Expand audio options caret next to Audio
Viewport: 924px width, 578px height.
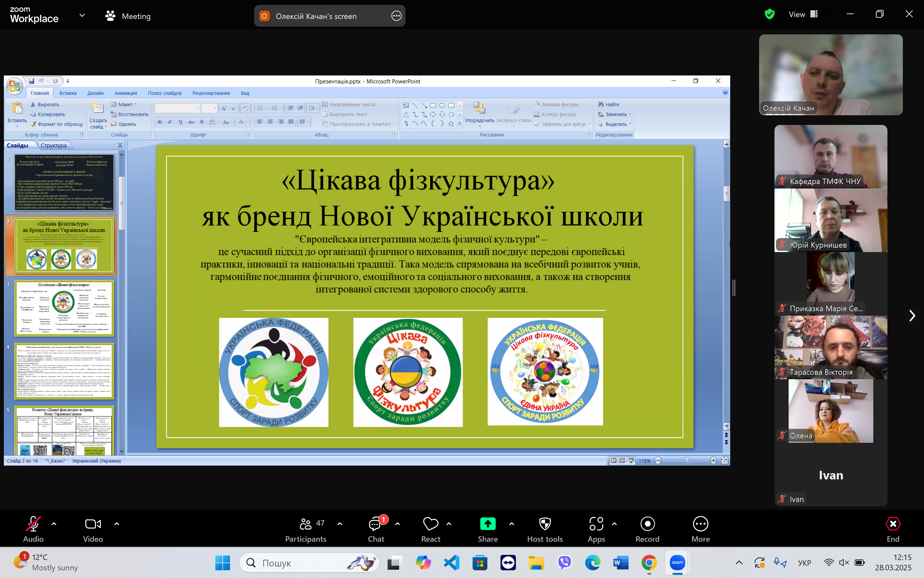coord(54,524)
